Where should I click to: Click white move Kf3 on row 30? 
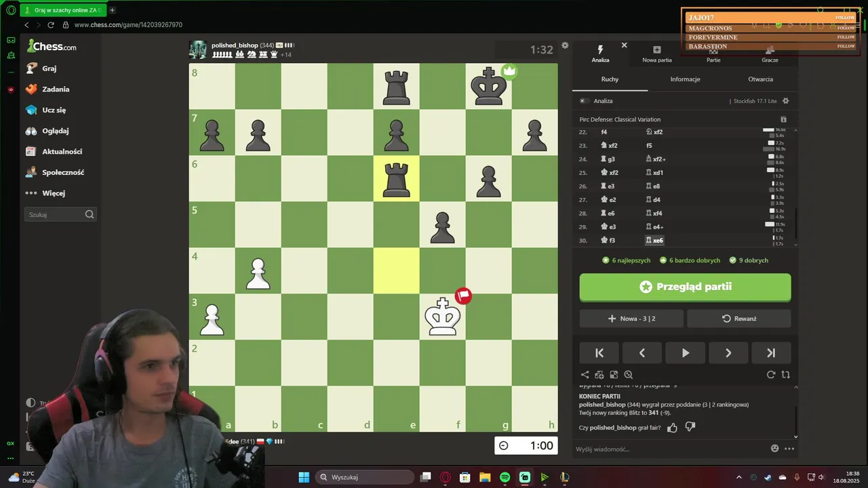tap(608, 241)
